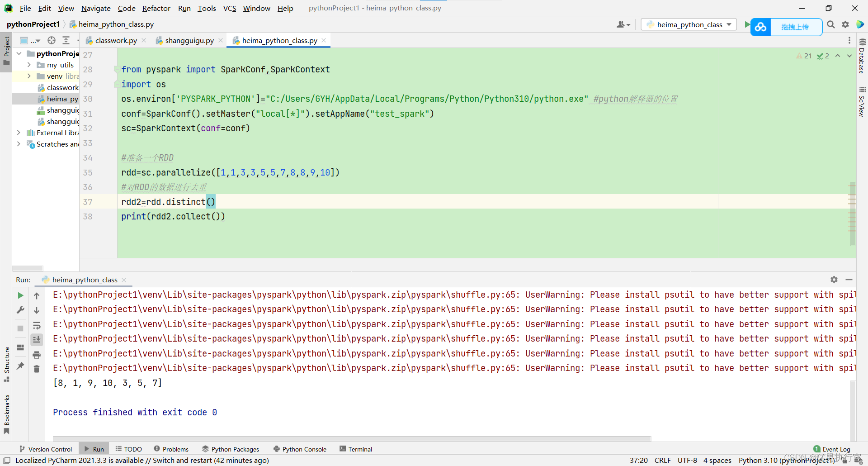
Task: Click 4 spaces indent setting
Action: 717,460
